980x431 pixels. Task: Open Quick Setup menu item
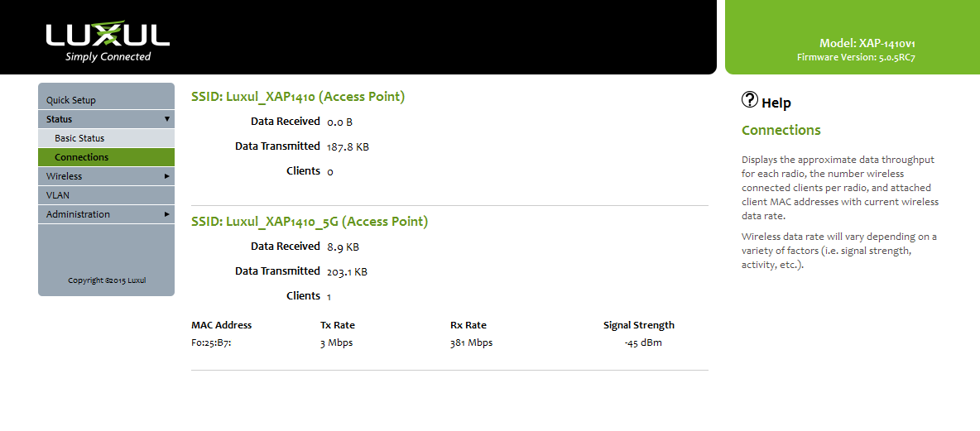click(x=71, y=100)
